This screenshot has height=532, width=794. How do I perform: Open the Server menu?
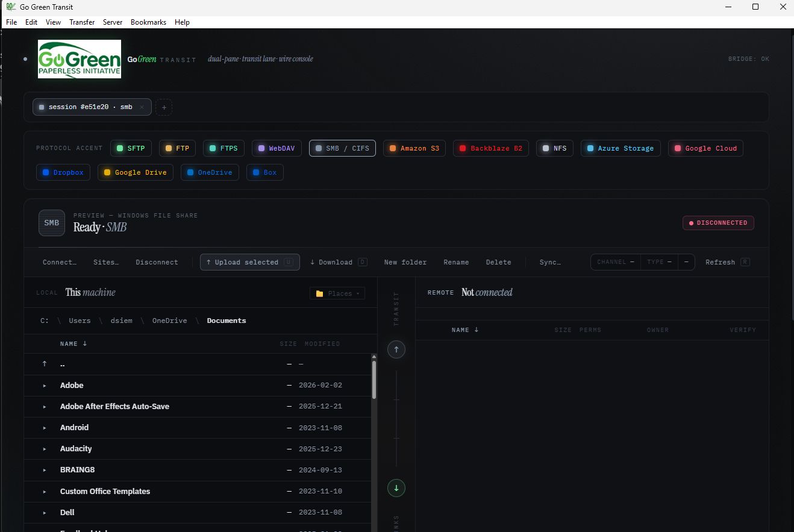(113, 22)
